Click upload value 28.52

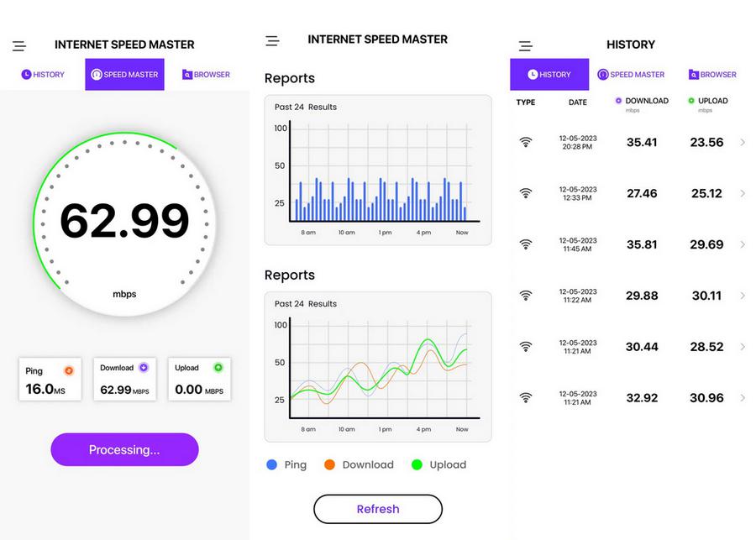[x=706, y=347]
